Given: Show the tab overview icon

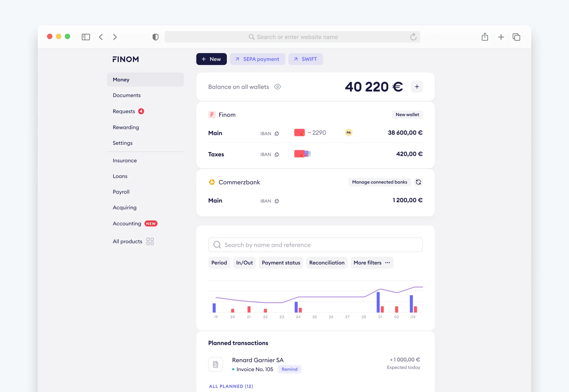Looking at the screenshot, I should coord(516,37).
